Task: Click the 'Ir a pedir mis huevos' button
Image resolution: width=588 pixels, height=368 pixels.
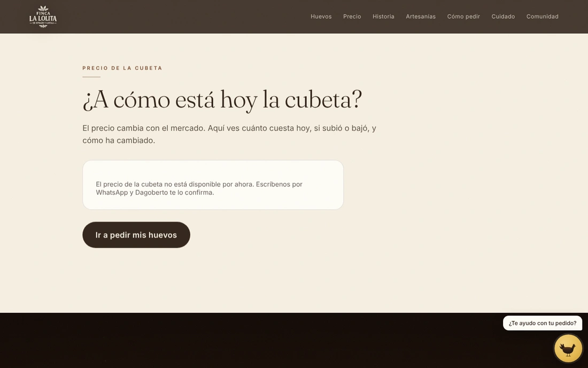Action: pyautogui.click(x=136, y=235)
